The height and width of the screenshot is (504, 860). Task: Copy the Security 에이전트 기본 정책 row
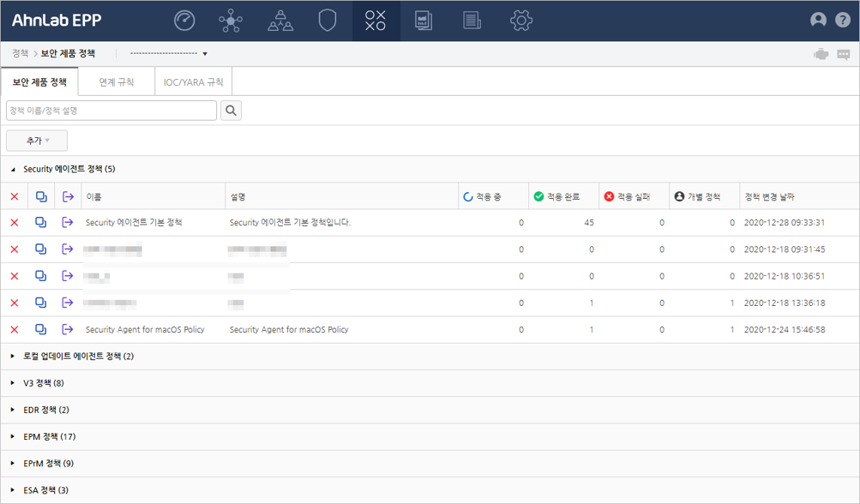(x=40, y=222)
